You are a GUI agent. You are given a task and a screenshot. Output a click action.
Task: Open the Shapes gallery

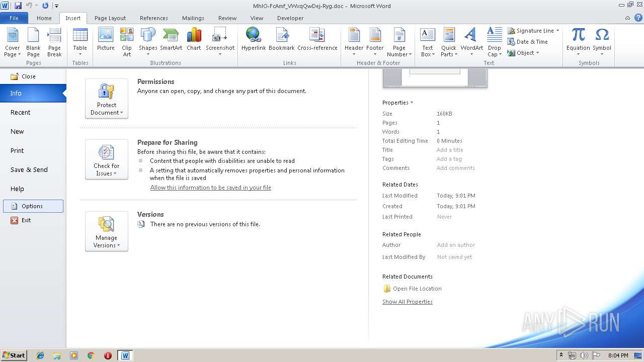(148, 42)
